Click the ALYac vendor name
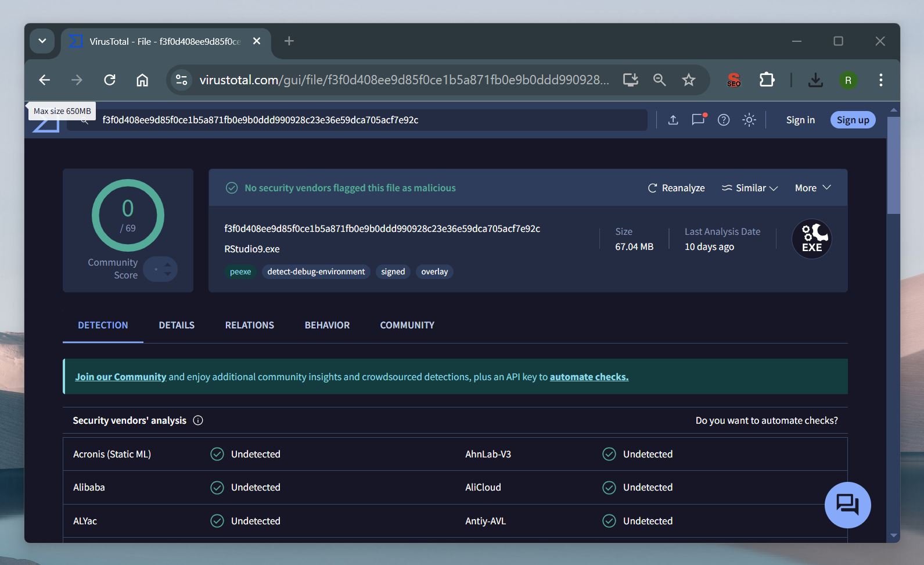Image resolution: width=924 pixels, height=565 pixels. (85, 521)
